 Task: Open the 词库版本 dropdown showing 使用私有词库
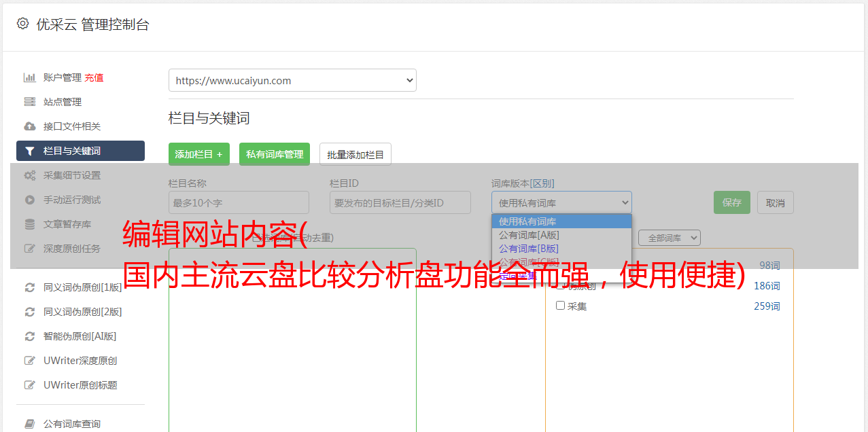561,202
